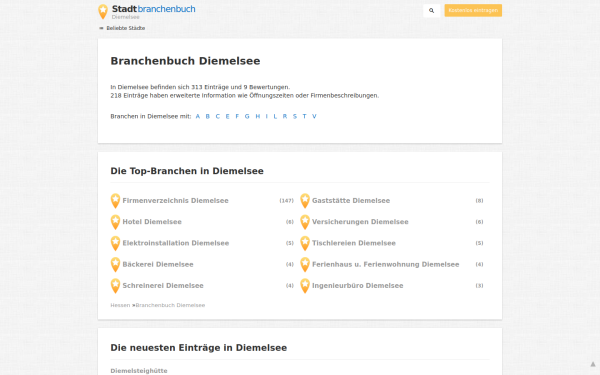Click pin icon beside Versicherungen Diemelsee

click(x=305, y=222)
